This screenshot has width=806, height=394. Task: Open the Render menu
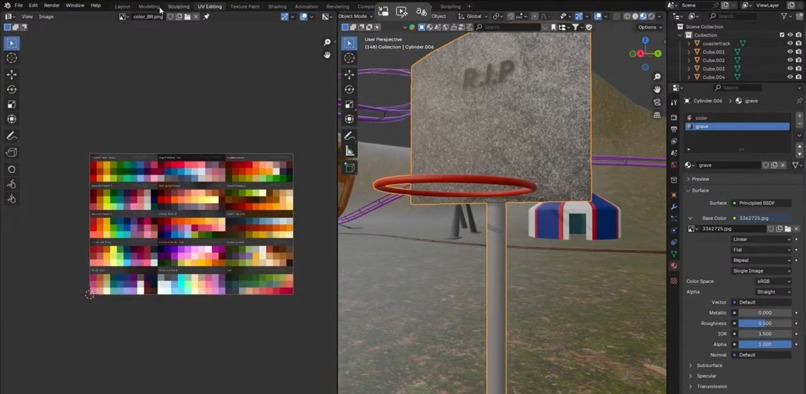pos(51,5)
